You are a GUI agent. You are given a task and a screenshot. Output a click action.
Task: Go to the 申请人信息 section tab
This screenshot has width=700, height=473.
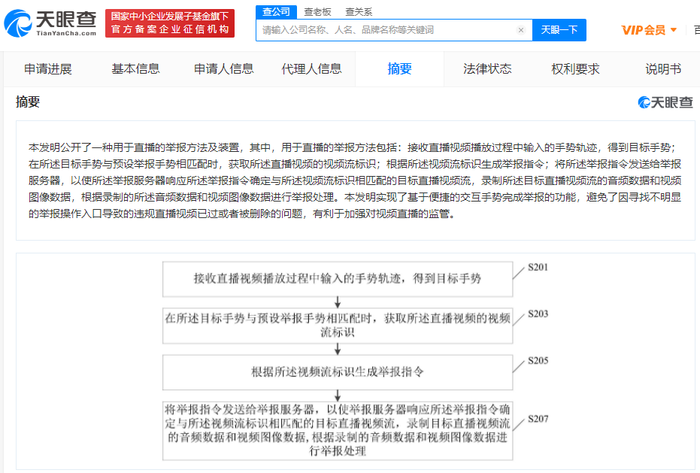[224, 69]
